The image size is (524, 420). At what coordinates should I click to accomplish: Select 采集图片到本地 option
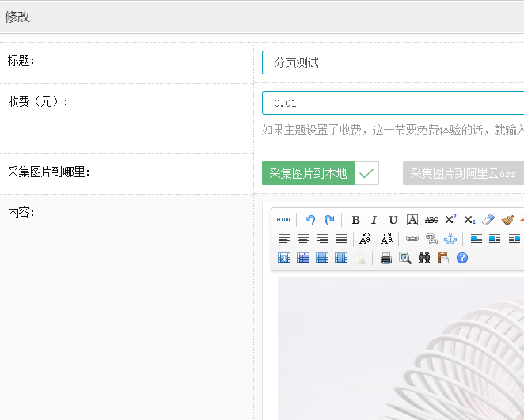click(309, 173)
